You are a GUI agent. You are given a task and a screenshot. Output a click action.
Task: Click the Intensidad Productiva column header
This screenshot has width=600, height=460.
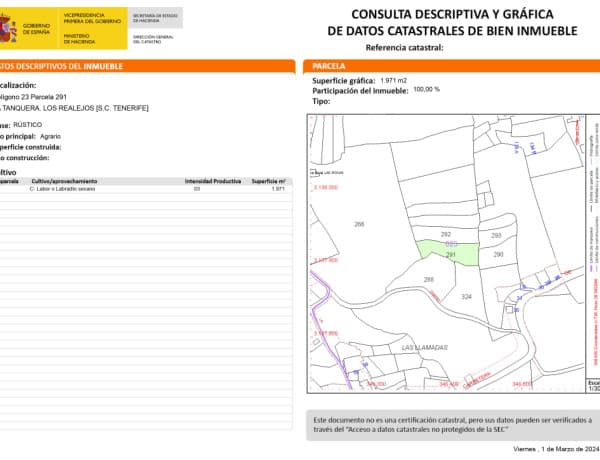(x=213, y=181)
